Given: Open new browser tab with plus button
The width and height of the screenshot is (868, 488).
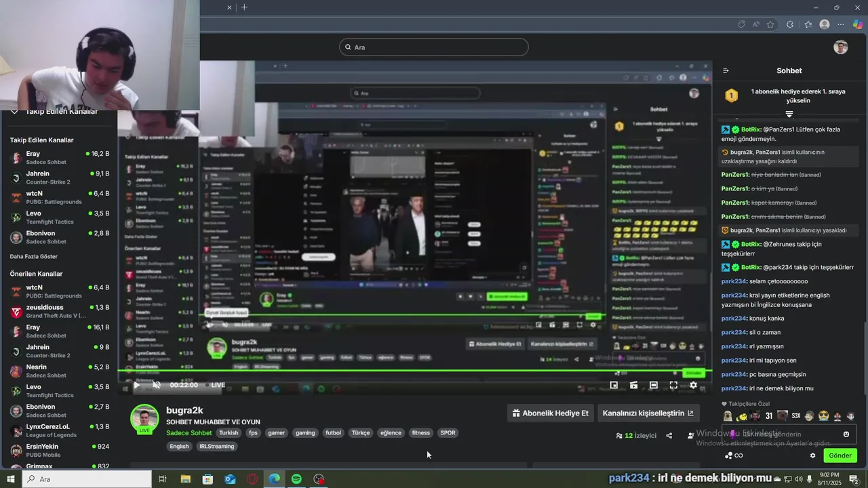Looking at the screenshot, I should coord(244,7).
